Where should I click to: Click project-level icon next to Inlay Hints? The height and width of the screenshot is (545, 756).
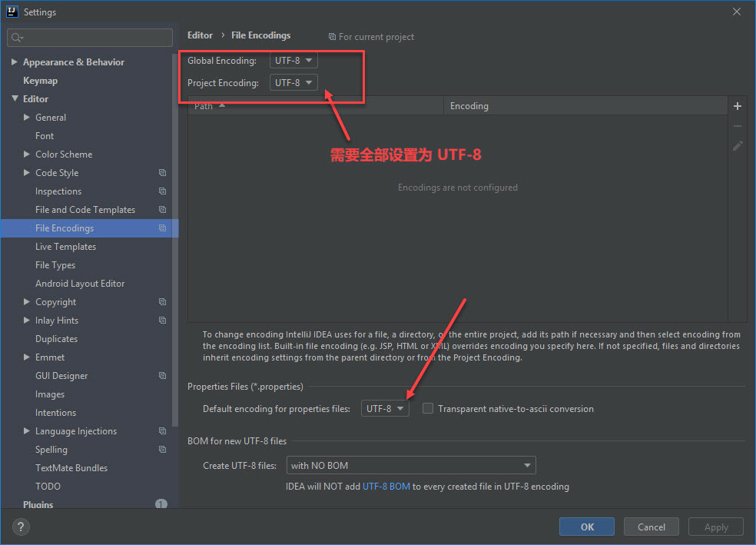[x=162, y=321]
